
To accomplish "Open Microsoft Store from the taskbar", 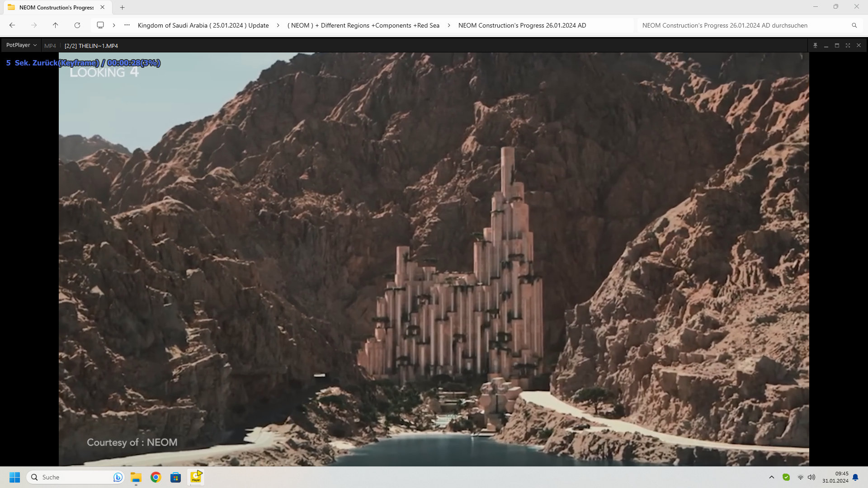I will (175, 477).
